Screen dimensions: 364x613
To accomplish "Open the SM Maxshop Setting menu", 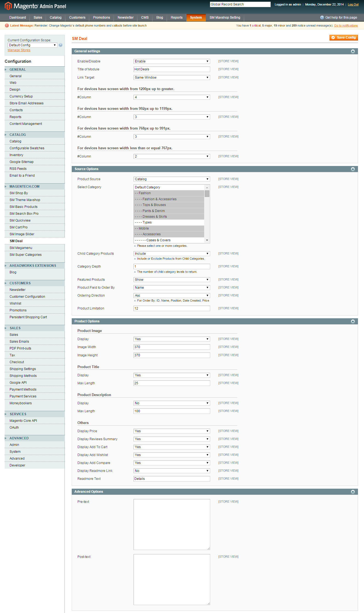I will pos(225,18).
